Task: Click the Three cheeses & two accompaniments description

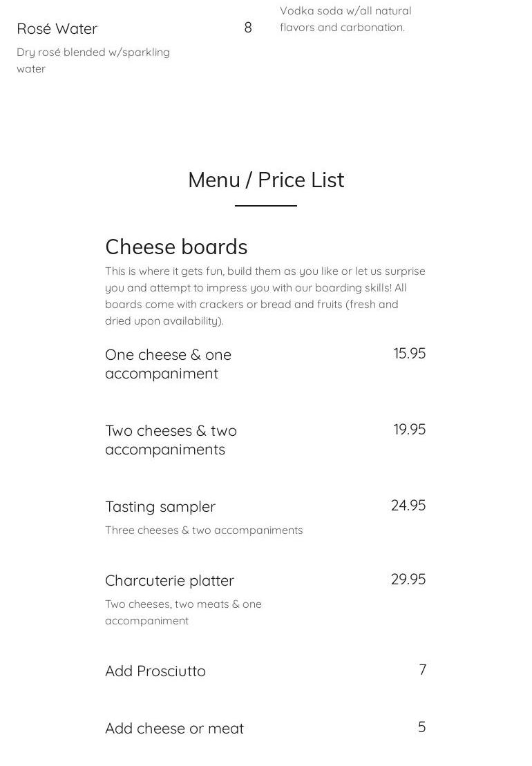Action: coord(204,530)
